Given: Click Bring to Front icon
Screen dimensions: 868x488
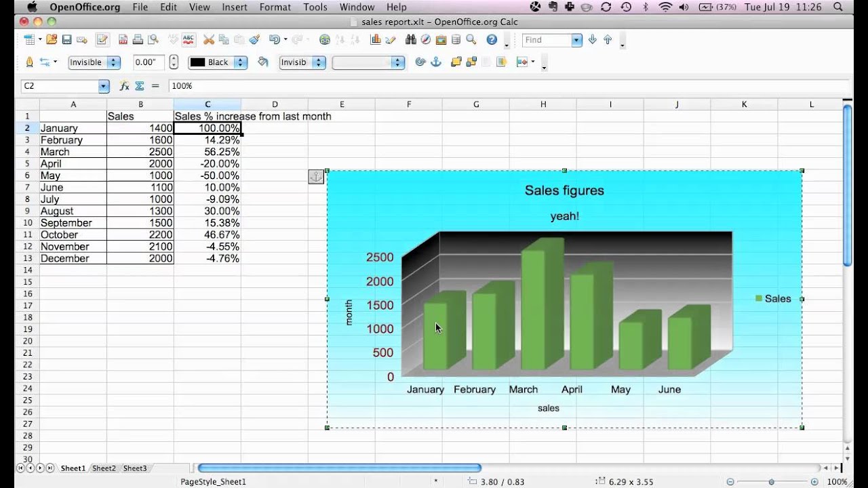Looking at the screenshot, I should (456, 62).
